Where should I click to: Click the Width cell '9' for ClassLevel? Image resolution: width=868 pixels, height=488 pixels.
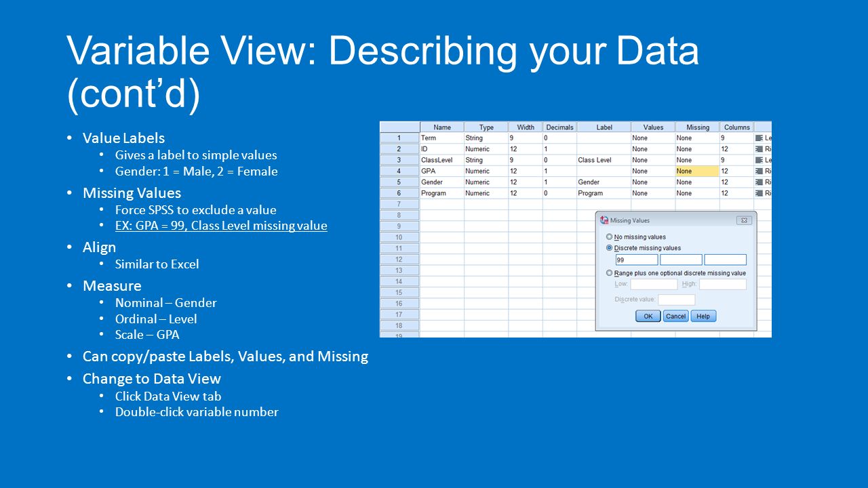pos(526,160)
